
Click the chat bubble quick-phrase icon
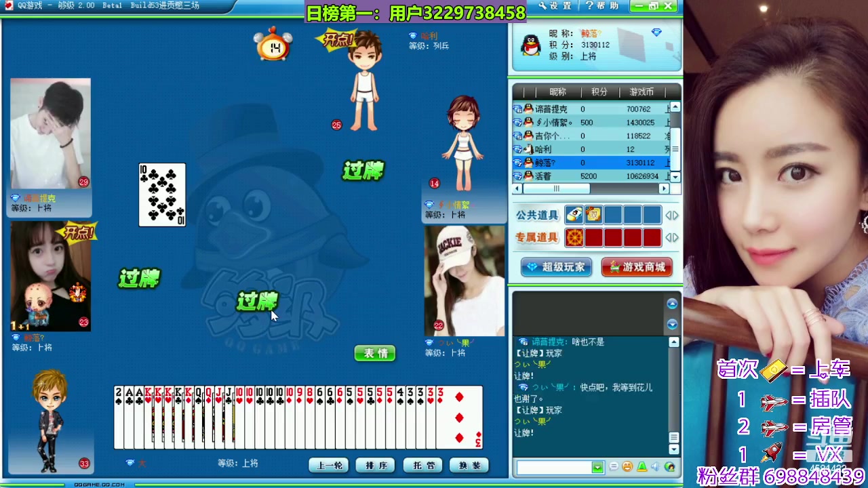pyautogui.click(x=614, y=467)
